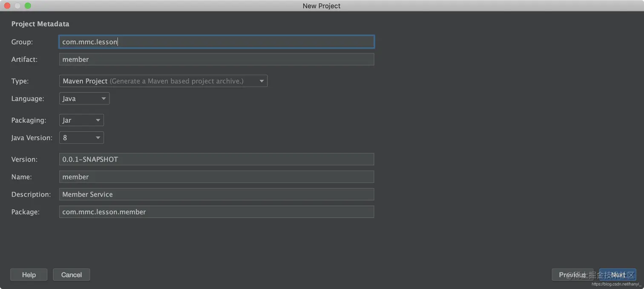This screenshot has height=289, width=644.
Task: Click the Java Version label
Action: 32,138
